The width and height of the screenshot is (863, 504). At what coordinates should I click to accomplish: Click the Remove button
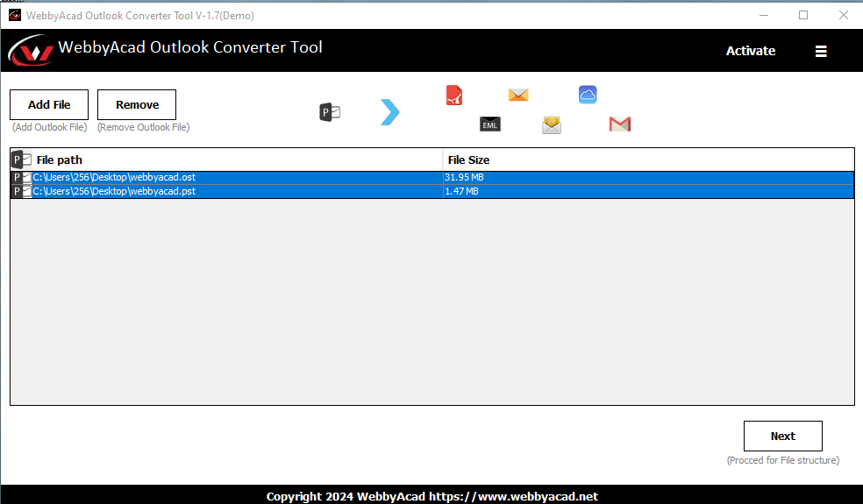(137, 104)
